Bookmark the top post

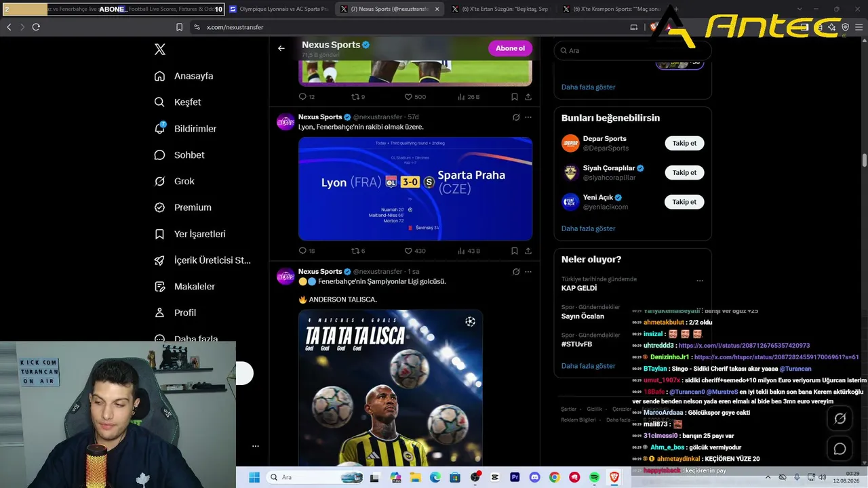click(x=515, y=97)
